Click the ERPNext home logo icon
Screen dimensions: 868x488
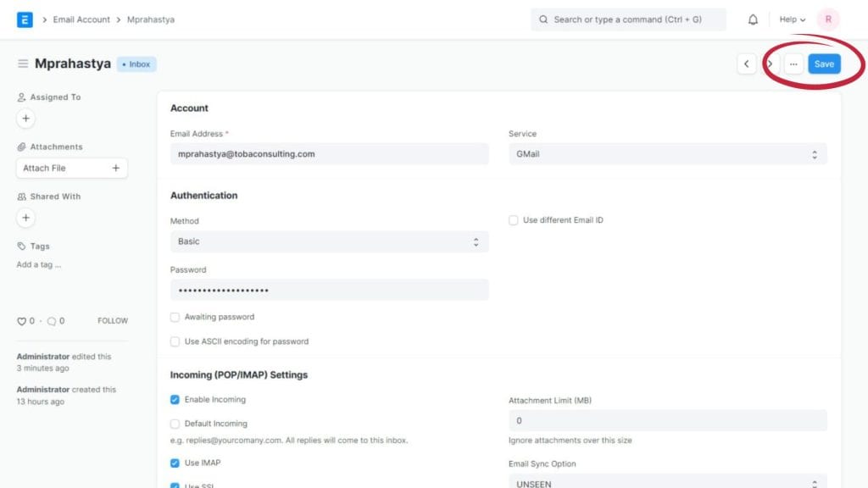coord(25,19)
